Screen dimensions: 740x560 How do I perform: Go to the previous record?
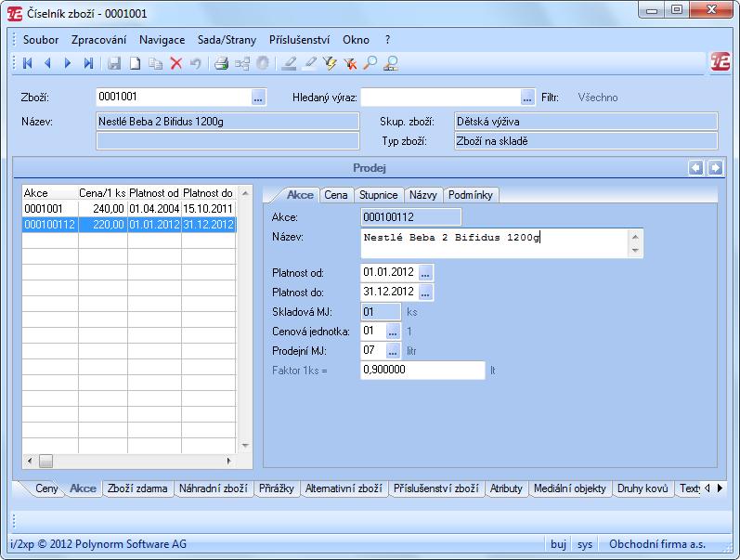(47, 63)
